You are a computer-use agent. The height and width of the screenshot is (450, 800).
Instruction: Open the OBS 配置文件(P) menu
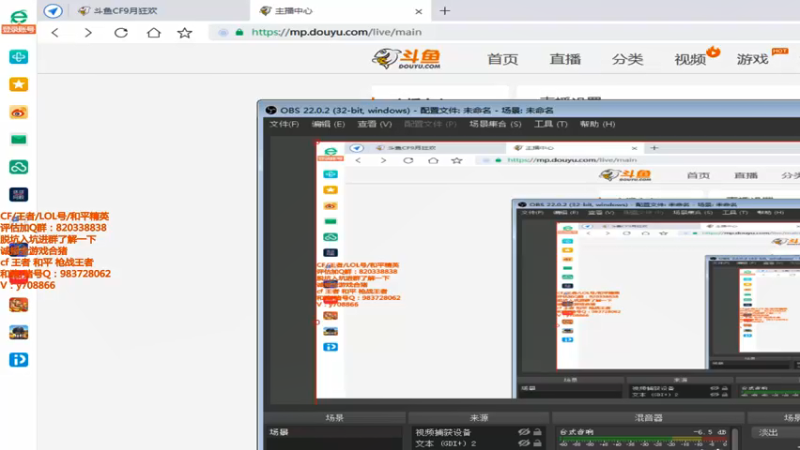[x=430, y=124]
